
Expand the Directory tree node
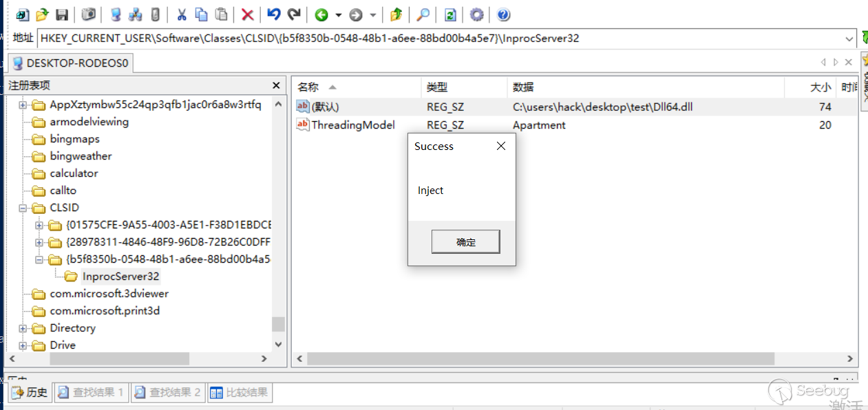(x=23, y=328)
